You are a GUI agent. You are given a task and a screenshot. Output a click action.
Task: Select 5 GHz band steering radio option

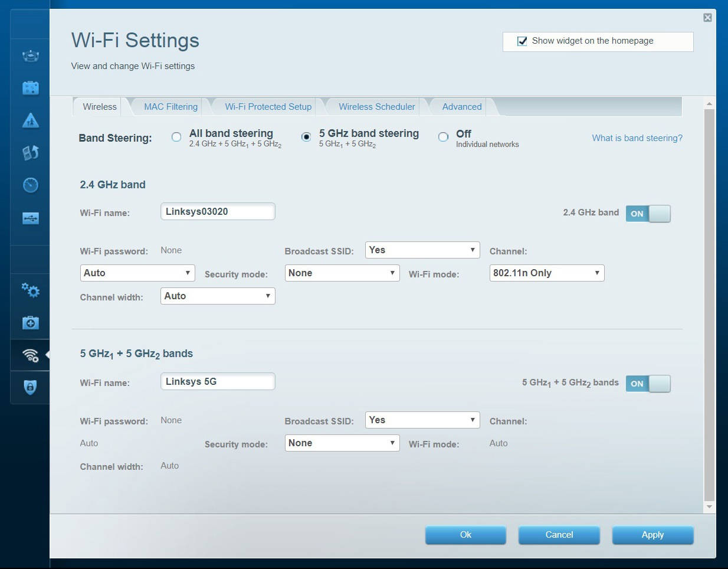[306, 137]
